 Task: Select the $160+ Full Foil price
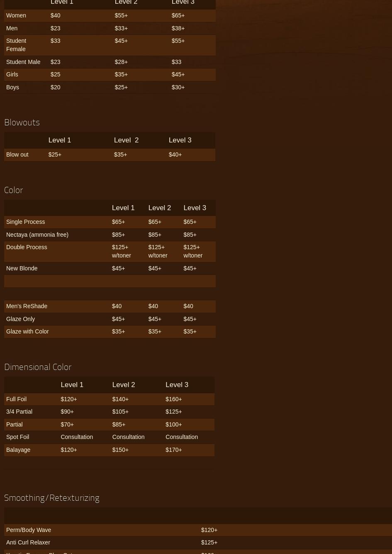173,399
